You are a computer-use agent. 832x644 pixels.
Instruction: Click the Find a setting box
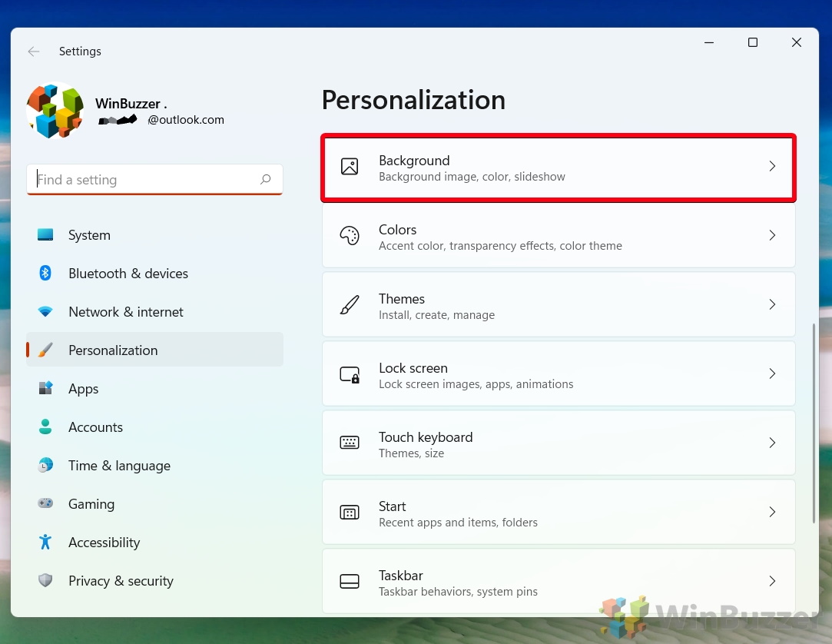[146, 180]
